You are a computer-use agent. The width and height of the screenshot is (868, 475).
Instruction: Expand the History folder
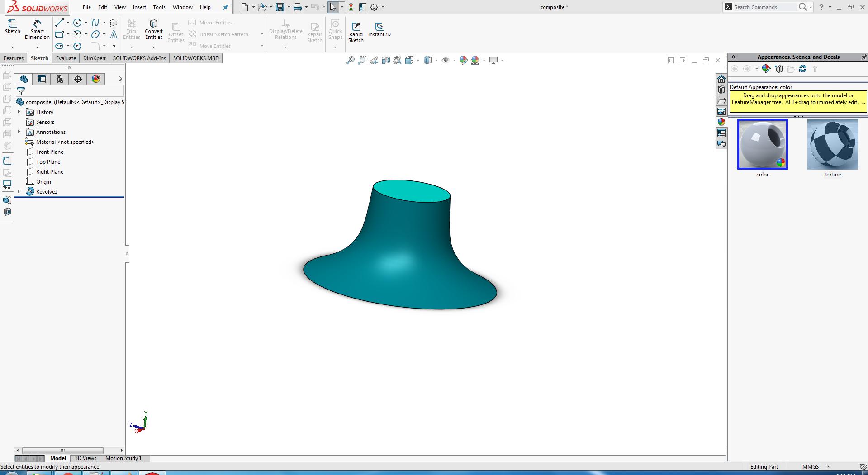pos(19,112)
